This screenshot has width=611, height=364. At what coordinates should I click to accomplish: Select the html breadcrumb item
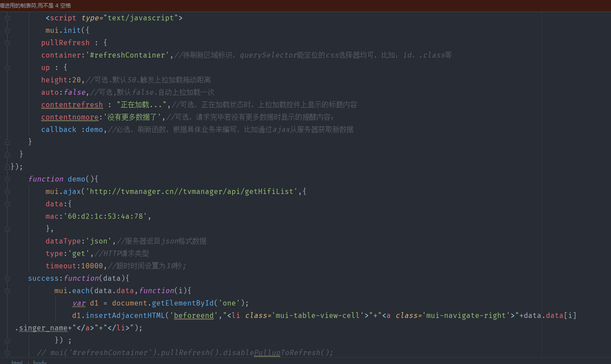coord(17,362)
